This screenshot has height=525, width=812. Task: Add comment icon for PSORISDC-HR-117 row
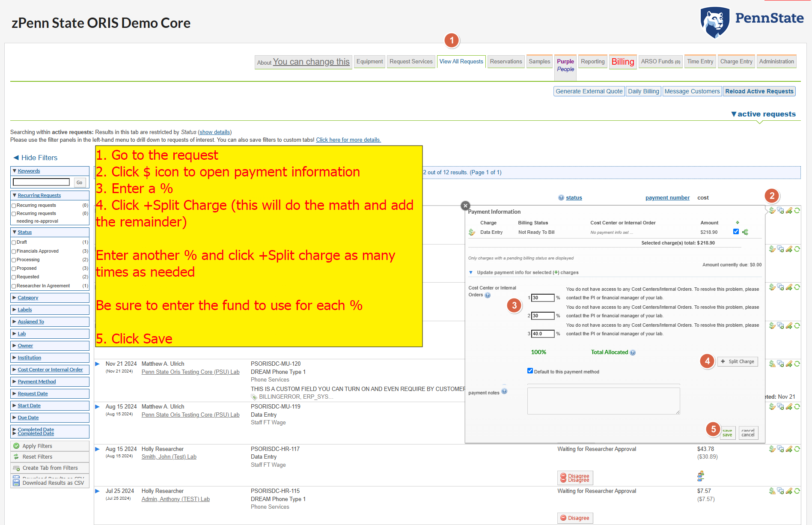click(780, 449)
